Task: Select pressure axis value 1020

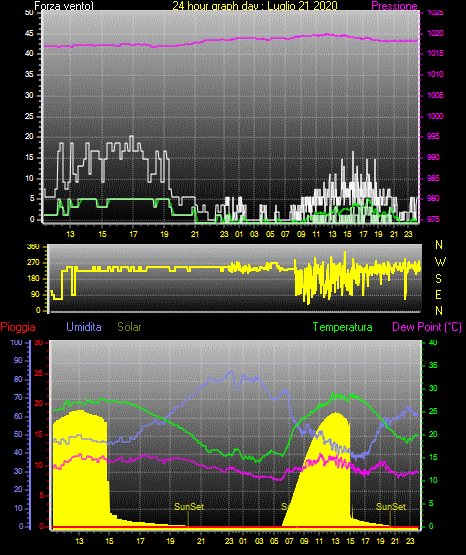Action: (x=436, y=33)
